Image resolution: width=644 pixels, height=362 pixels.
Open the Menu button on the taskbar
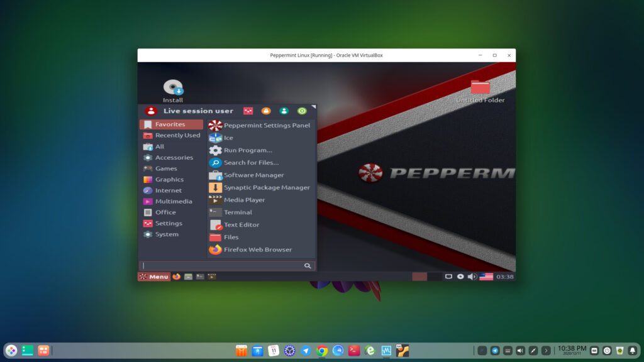154,277
